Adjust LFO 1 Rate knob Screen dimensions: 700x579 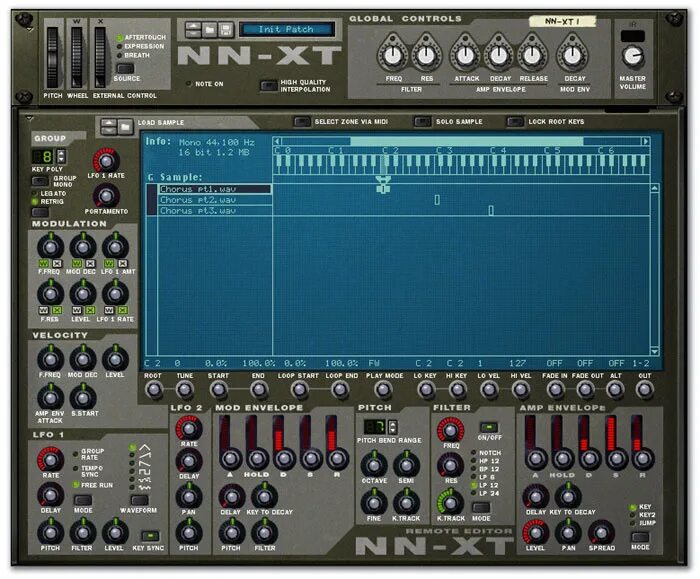[x=50, y=459]
